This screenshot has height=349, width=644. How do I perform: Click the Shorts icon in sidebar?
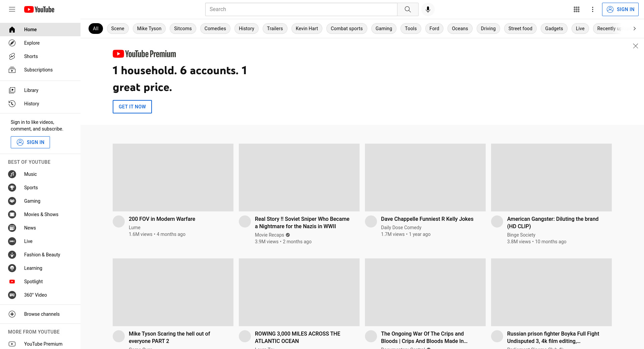tap(12, 56)
